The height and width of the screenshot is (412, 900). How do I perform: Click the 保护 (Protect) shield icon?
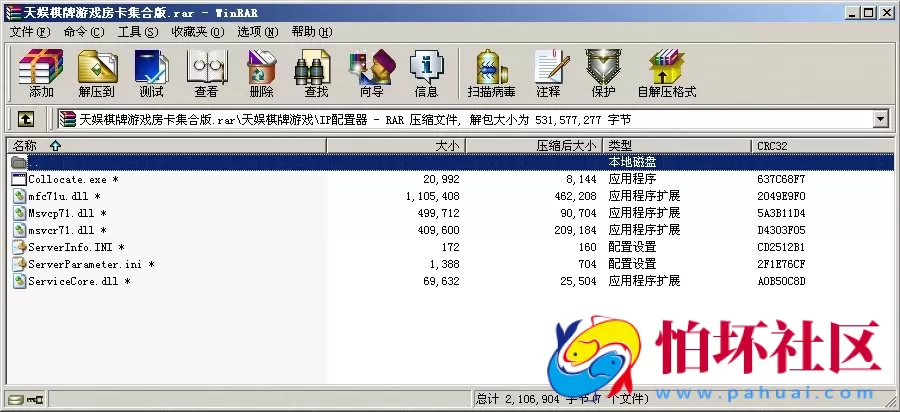click(x=603, y=73)
